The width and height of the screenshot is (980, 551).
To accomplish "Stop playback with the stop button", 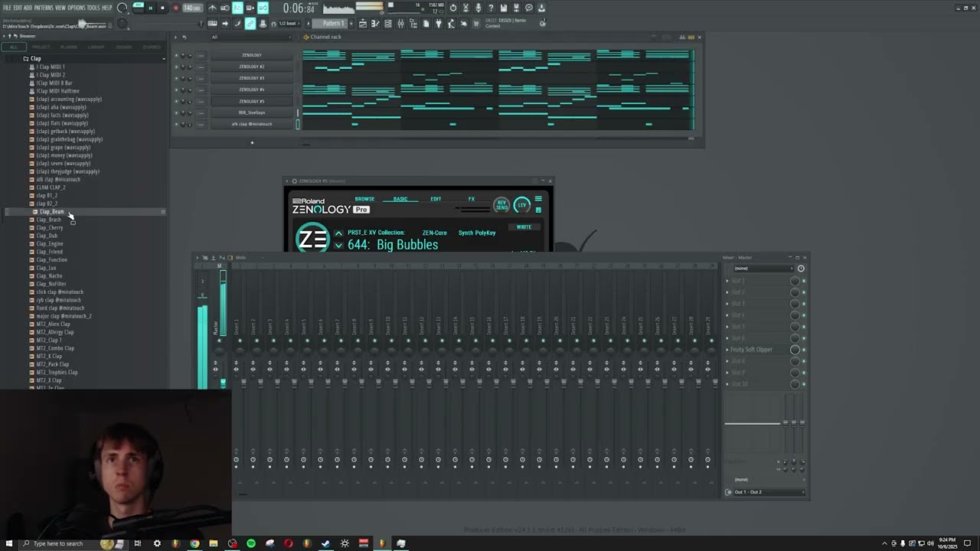I will click(x=162, y=8).
